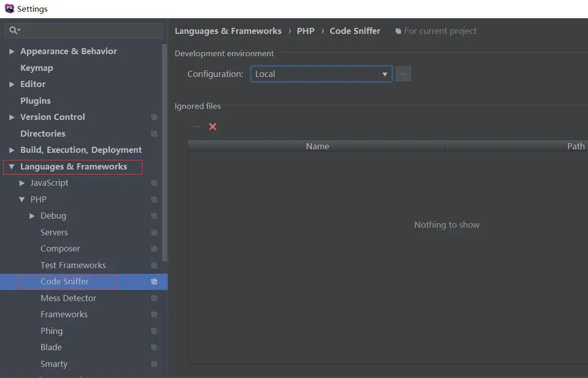Viewport: 588px width, 378px height.
Task: Click the PhpStorm logo in title bar
Action: [9, 8]
